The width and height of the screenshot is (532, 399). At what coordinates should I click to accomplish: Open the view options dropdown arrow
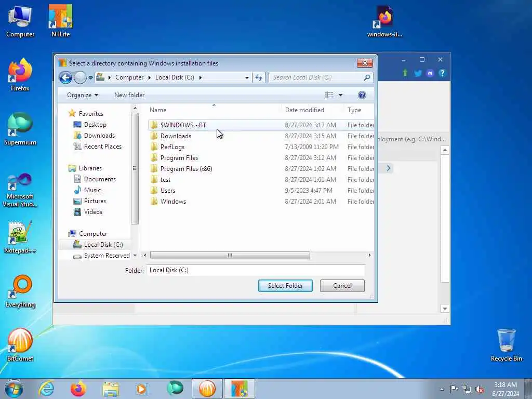340,95
